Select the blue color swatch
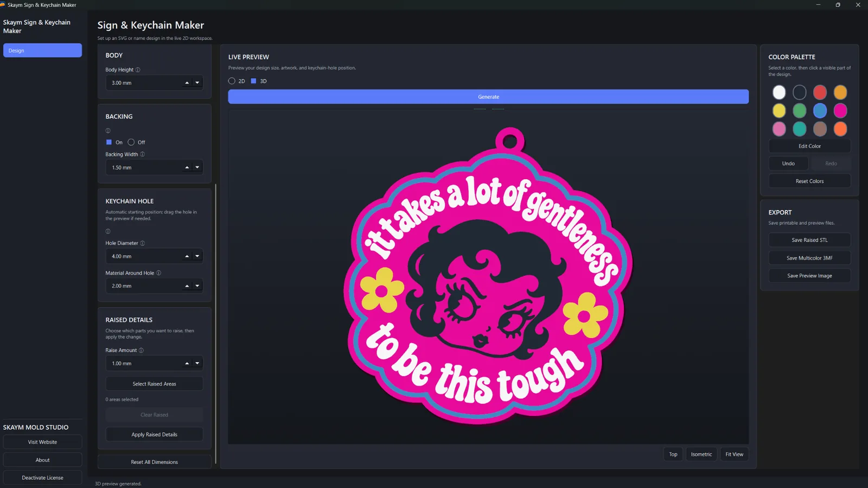 (x=820, y=111)
